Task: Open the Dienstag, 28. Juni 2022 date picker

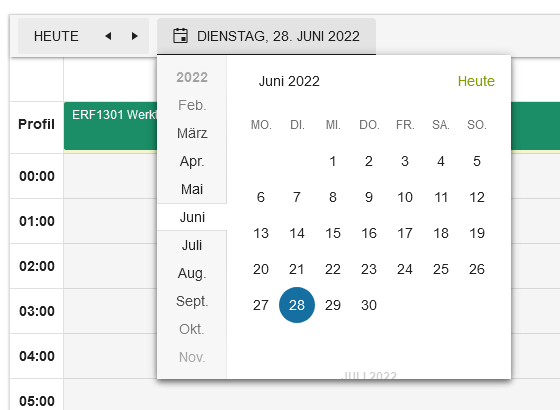Action: pos(266,36)
